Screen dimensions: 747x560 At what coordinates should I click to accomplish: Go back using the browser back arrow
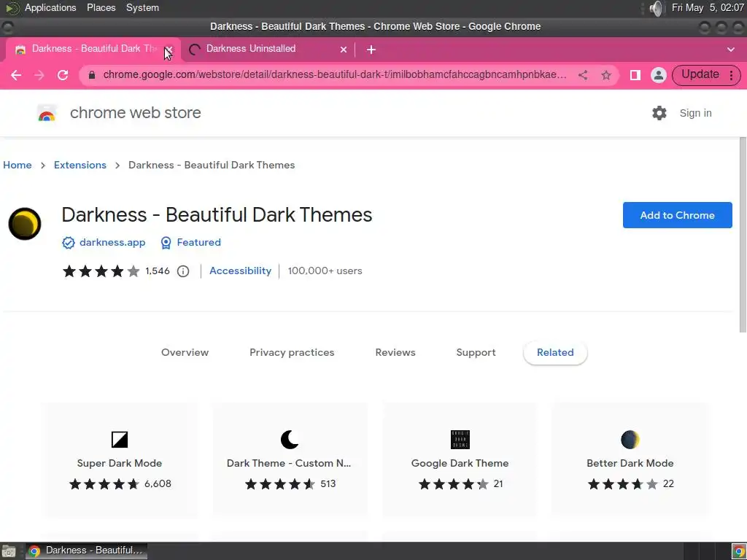click(x=16, y=75)
